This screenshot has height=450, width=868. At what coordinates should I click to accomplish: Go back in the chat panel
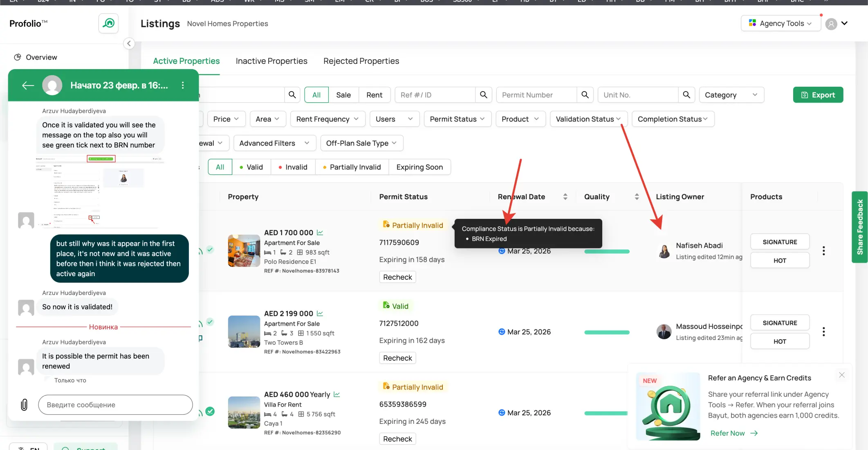pyautogui.click(x=28, y=85)
